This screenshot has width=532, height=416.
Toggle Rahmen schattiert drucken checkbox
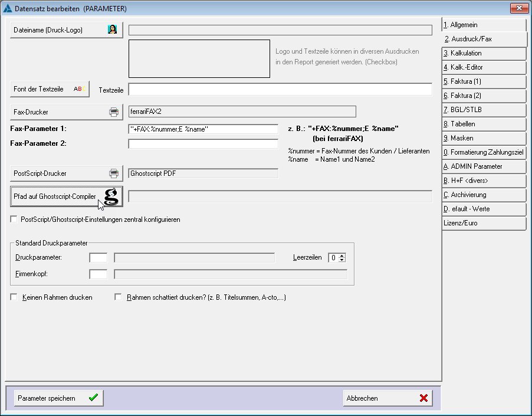pos(117,297)
